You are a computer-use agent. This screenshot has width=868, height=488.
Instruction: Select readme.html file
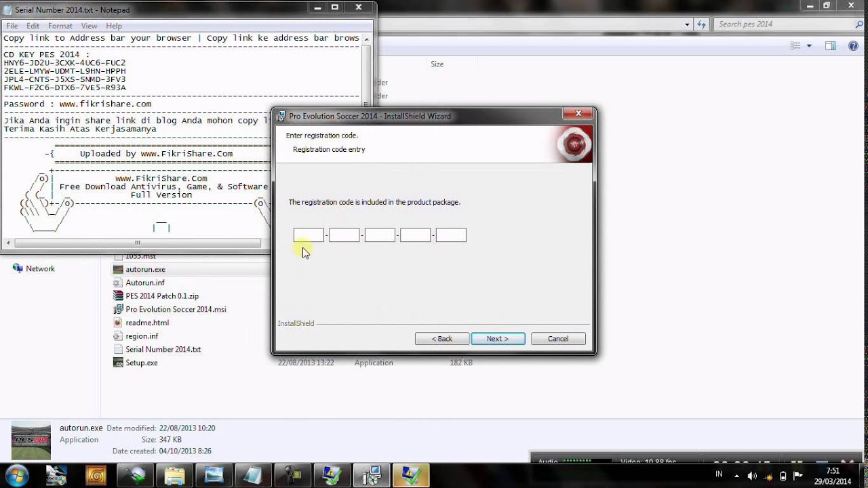pyautogui.click(x=147, y=323)
